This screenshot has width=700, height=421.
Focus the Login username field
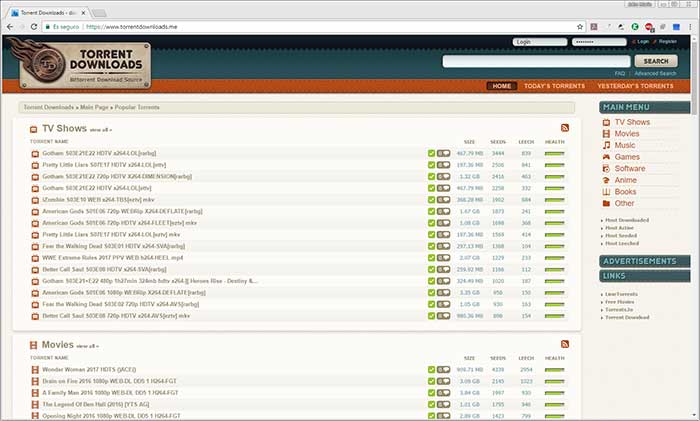click(540, 42)
